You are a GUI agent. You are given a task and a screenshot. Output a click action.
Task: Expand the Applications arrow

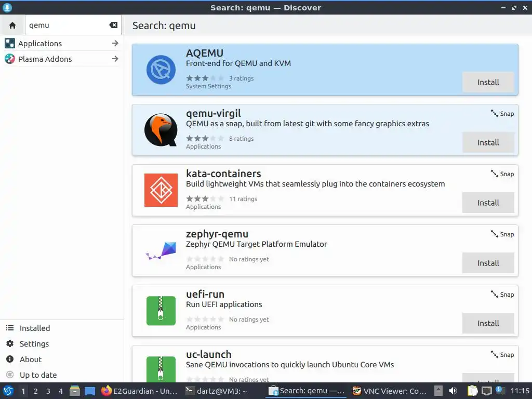pos(115,44)
